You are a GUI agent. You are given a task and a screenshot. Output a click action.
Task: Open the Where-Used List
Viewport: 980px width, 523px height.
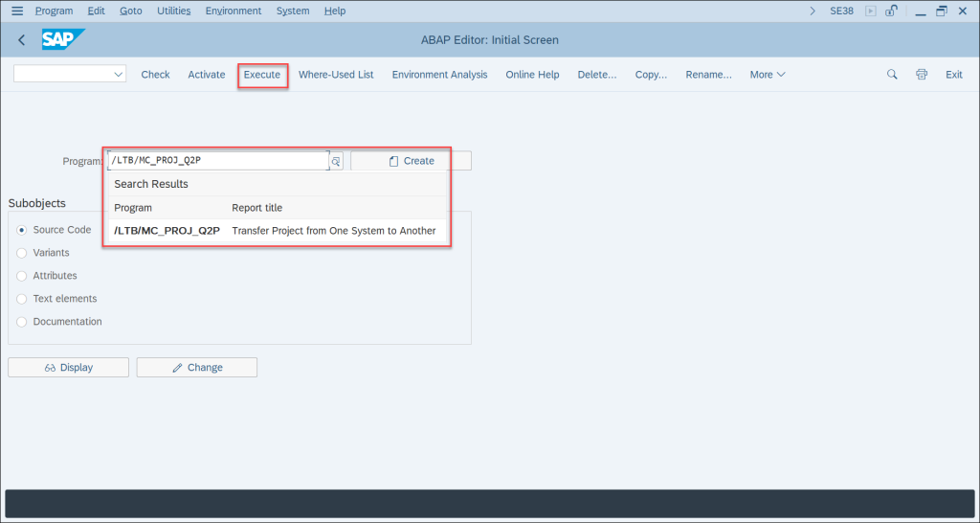pos(336,75)
